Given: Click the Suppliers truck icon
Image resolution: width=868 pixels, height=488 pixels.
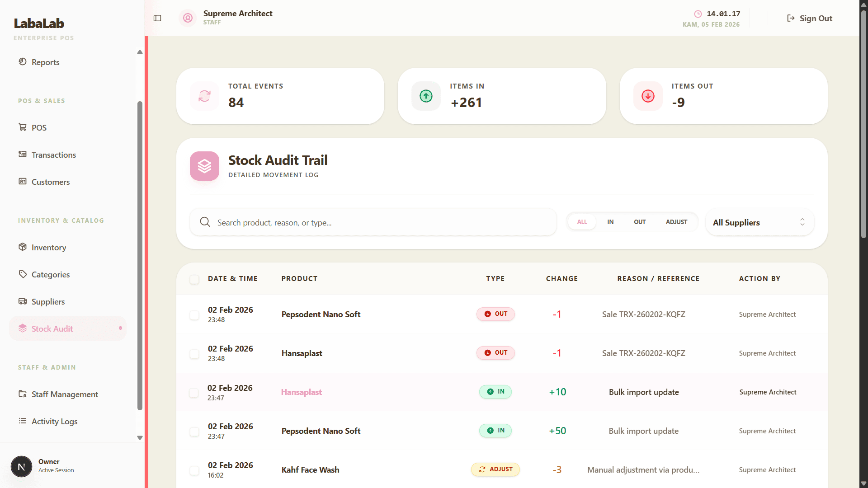Looking at the screenshot, I should [x=23, y=301].
